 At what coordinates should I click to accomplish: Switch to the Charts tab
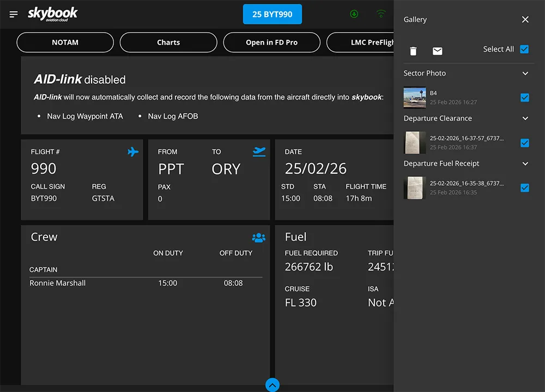pos(168,42)
